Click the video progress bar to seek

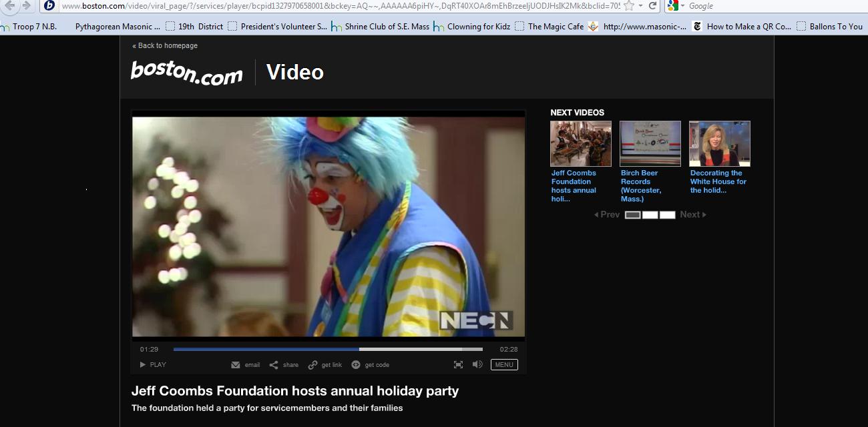(x=327, y=348)
